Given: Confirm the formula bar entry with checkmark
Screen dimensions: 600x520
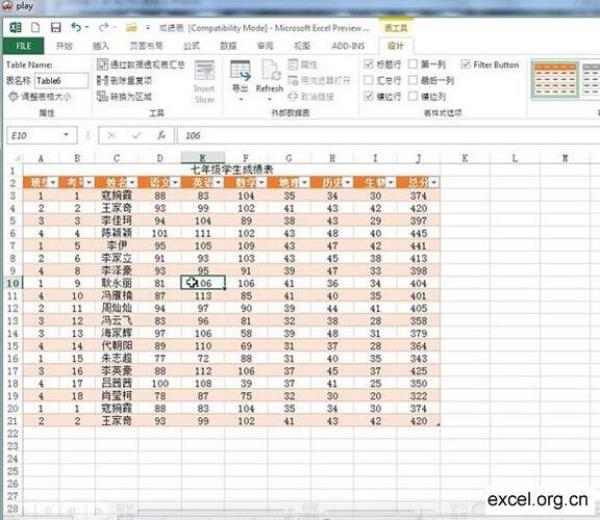Looking at the screenshot, I should (x=136, y=135).
